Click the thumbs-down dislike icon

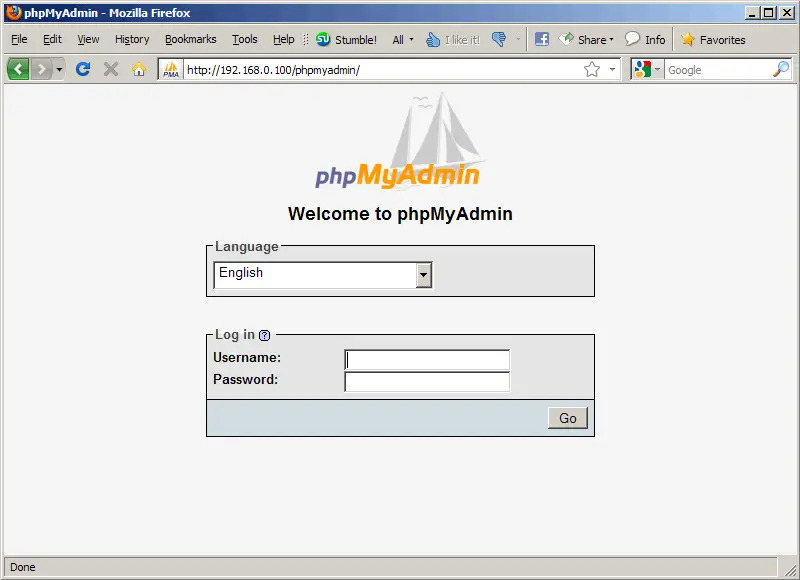click(499, 39)
